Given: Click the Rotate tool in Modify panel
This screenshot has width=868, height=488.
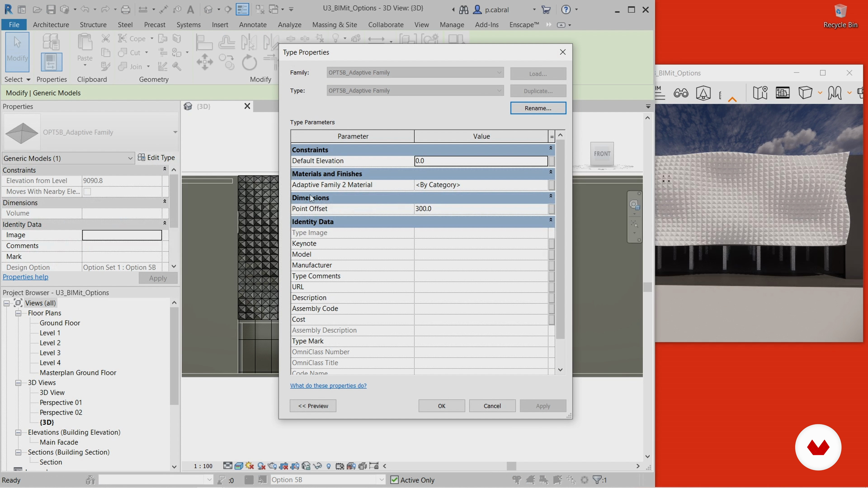Looking at the screenshot, I should 249,63.
